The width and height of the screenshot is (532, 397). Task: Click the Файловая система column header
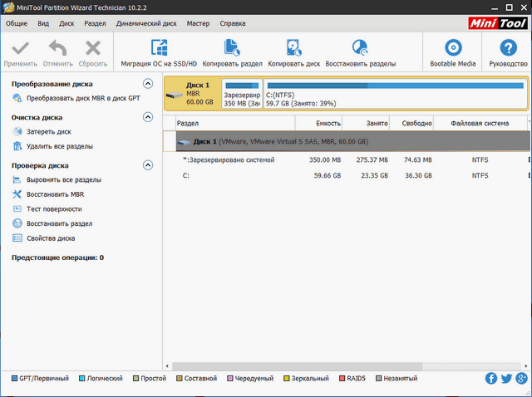(480, 123)
